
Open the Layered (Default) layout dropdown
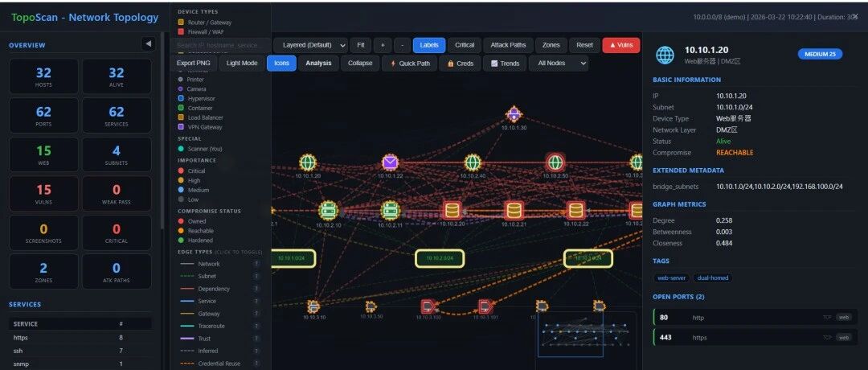coord(312,45)
